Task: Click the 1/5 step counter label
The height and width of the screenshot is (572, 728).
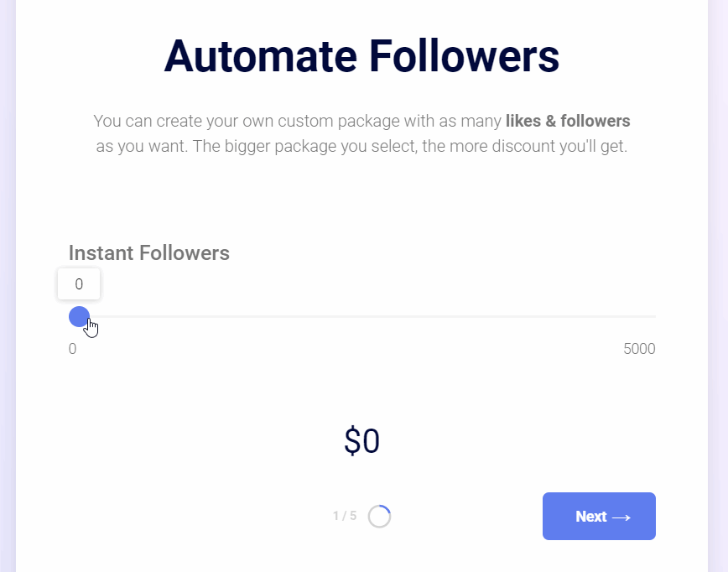Action: point(344,516)
